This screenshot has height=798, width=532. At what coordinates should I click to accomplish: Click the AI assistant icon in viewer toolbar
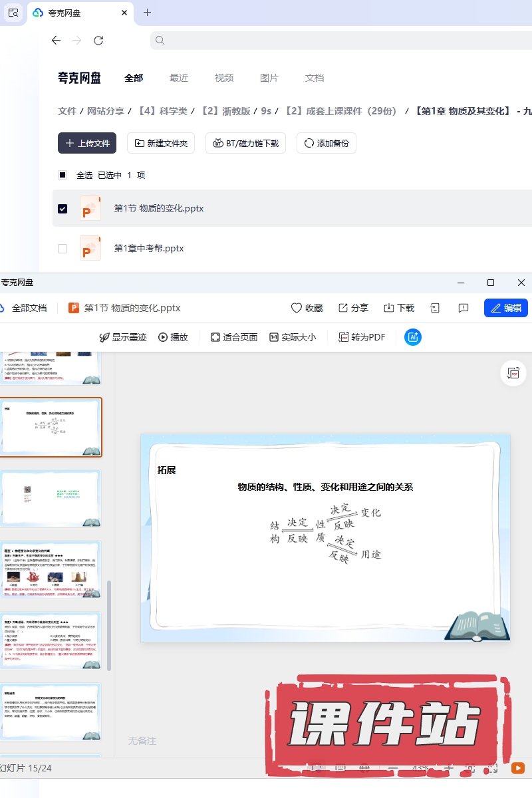click(x=412, y=337)
